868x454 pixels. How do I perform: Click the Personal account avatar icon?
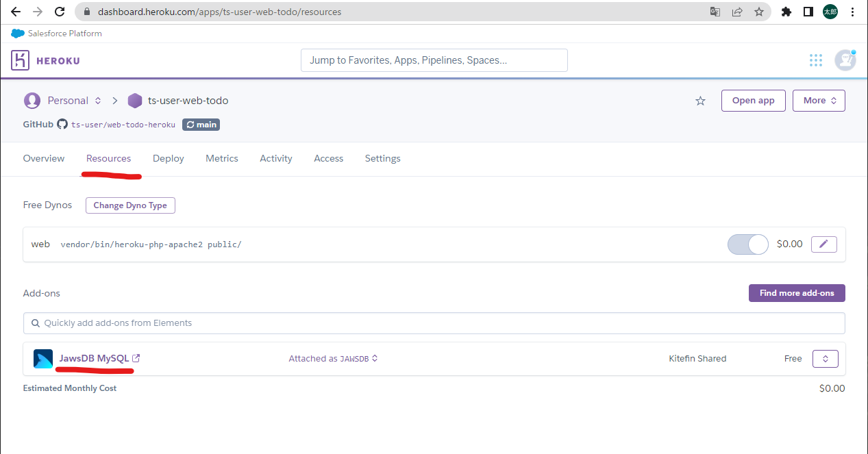click(x=32, y=101)
